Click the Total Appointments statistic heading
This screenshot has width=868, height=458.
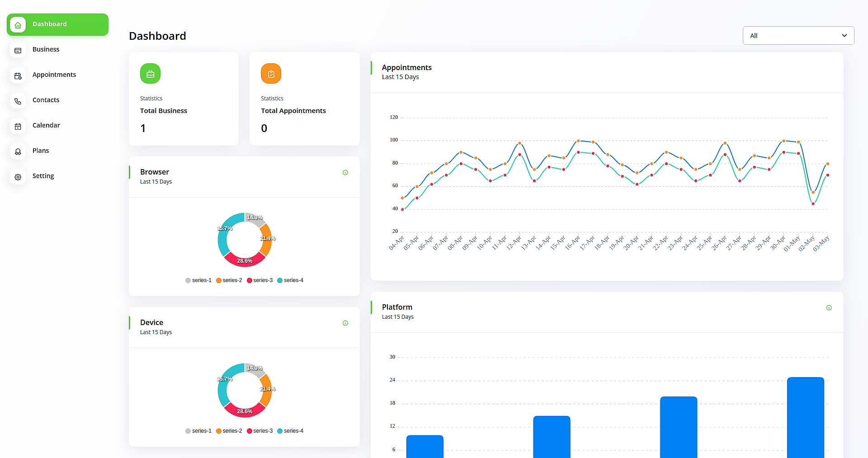[x=293, y=111]
